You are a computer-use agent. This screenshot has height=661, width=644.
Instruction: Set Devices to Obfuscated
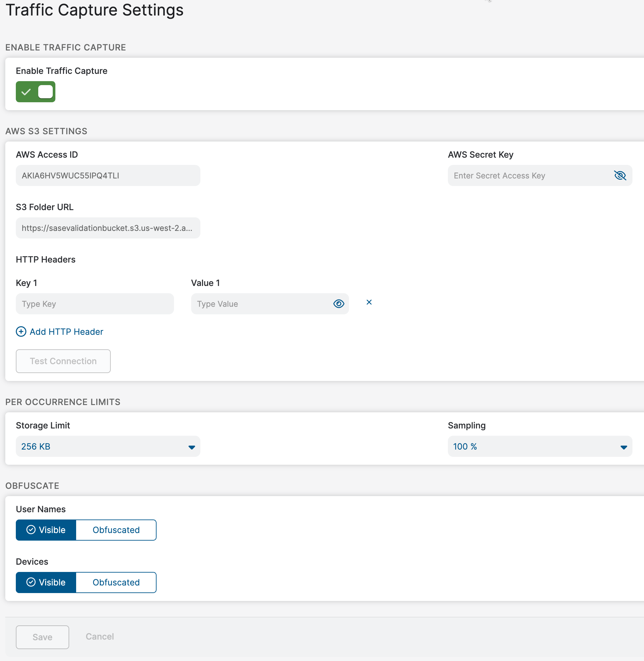[x=116, y=582]
